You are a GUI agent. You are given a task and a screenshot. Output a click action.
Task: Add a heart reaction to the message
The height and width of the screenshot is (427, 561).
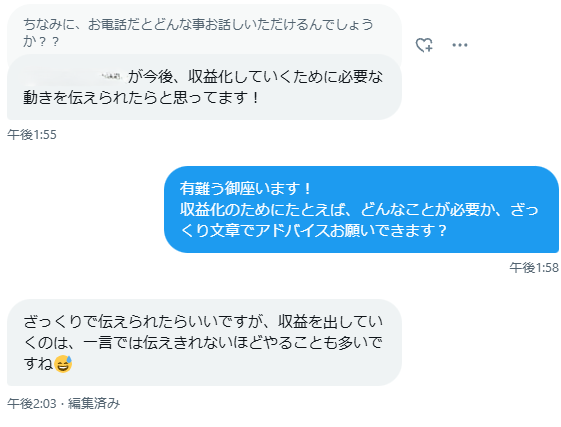424,45
